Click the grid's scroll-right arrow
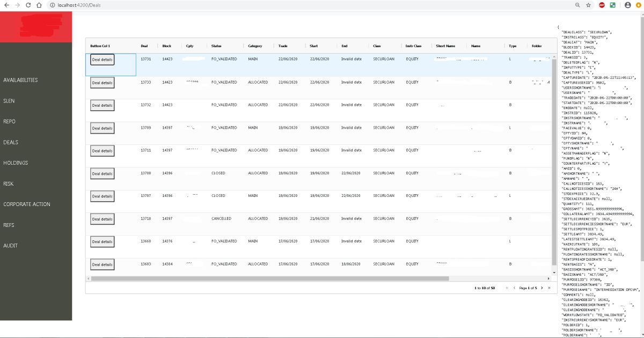The width and height of the screenshot is (644, 338). (548, 279)
